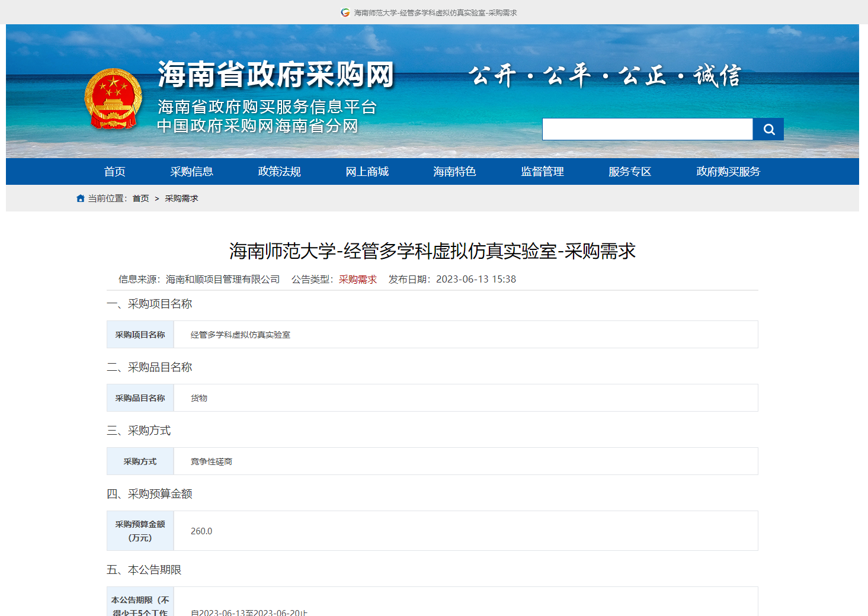
Task: Open the 海南特色 navigation menu
Action: click(x=455, y=172)
